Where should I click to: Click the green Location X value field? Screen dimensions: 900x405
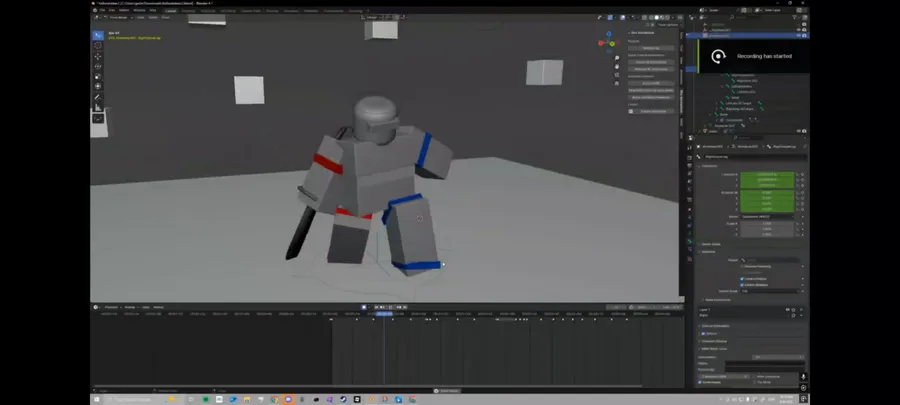point(767,174)
